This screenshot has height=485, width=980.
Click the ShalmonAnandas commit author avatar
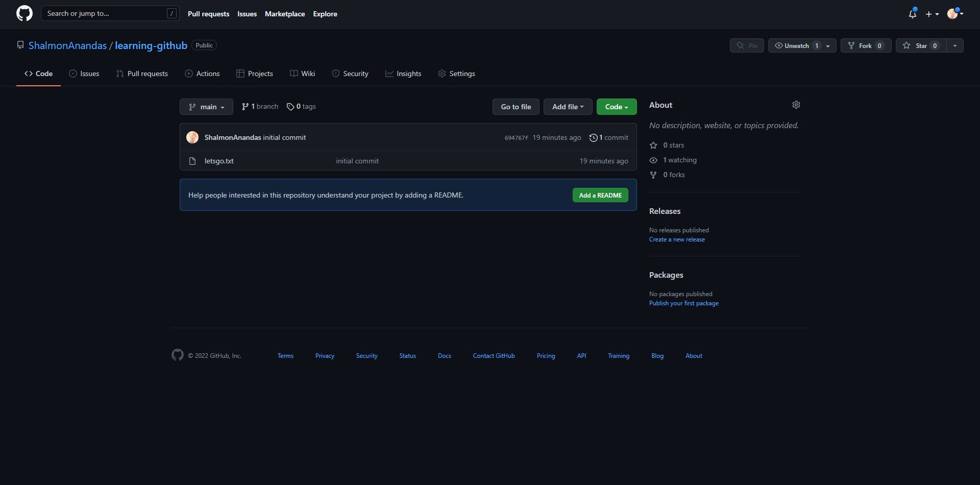[192, 137]
